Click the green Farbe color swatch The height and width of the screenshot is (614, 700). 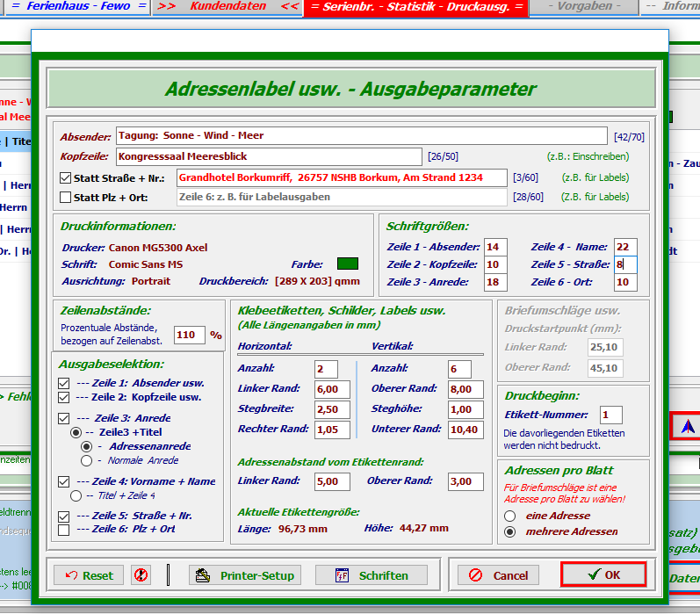click(348, 264)
